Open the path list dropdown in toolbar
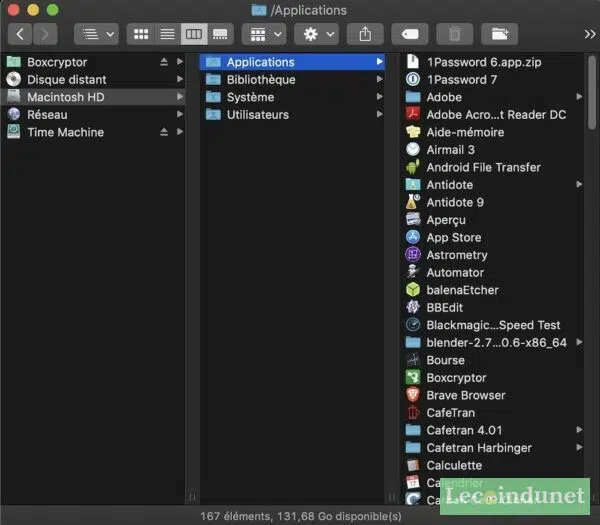 (96, 34)
